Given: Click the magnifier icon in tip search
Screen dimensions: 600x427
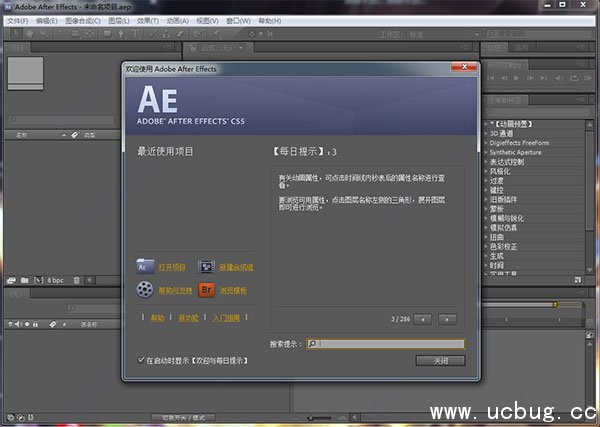Looking at the screenshot, I should click(313, 344).
